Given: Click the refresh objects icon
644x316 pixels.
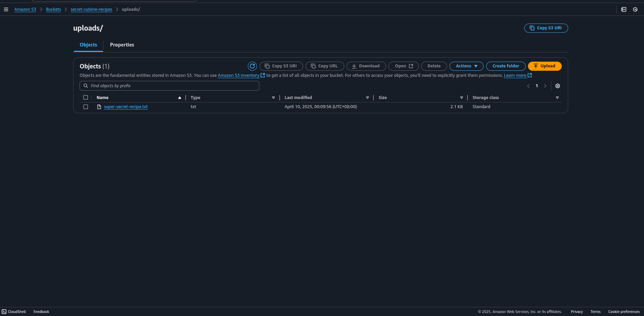Looking at the screenshot, I should coord(252,66).
